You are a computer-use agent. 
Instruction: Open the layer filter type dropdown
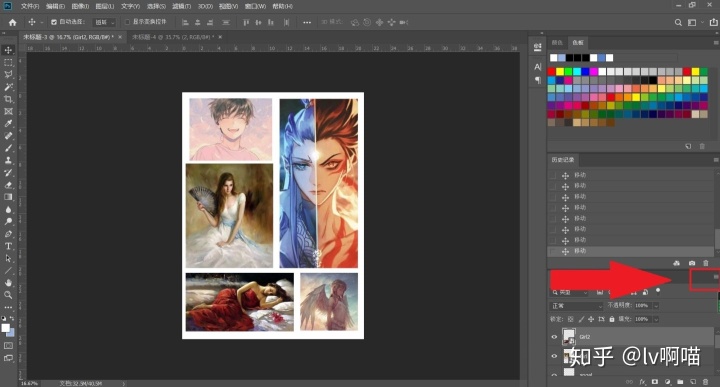[569, 292]
